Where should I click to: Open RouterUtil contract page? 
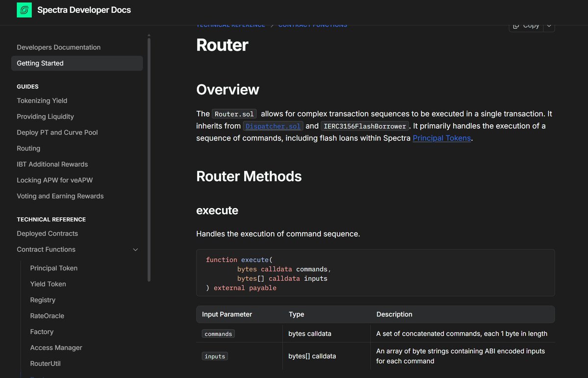[45, 363]
